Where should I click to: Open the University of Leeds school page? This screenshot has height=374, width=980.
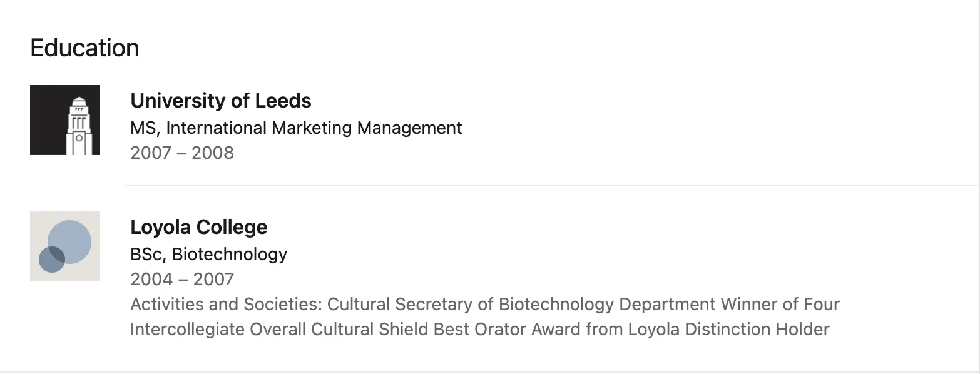[x=221, y=101]
